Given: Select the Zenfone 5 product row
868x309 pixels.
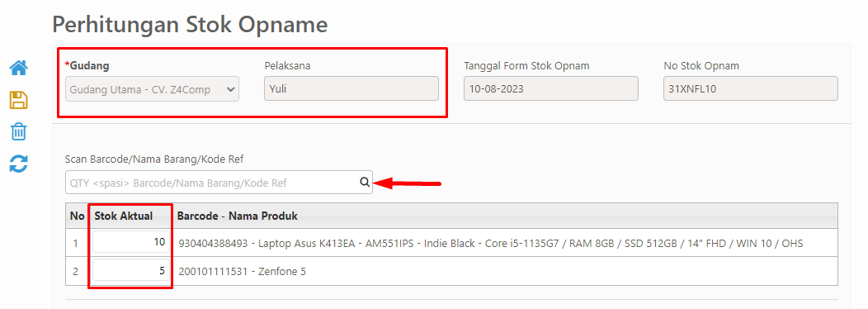Looking at the screenshot, I should coord(451,271).
